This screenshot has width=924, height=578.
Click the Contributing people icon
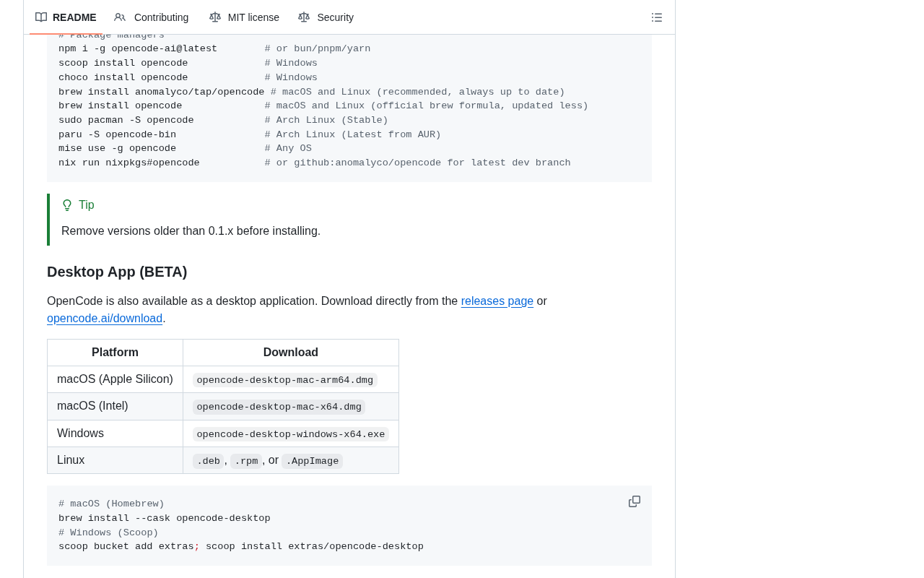(x=120, y=17)
